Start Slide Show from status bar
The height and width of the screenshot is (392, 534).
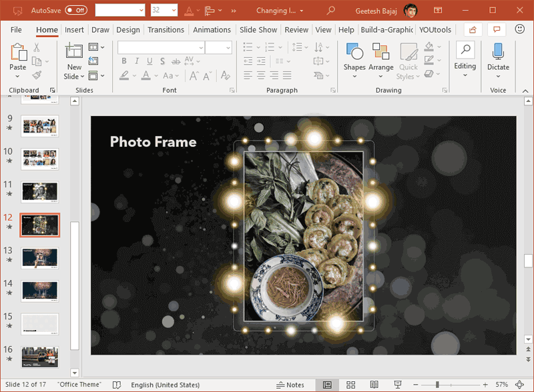397,385
